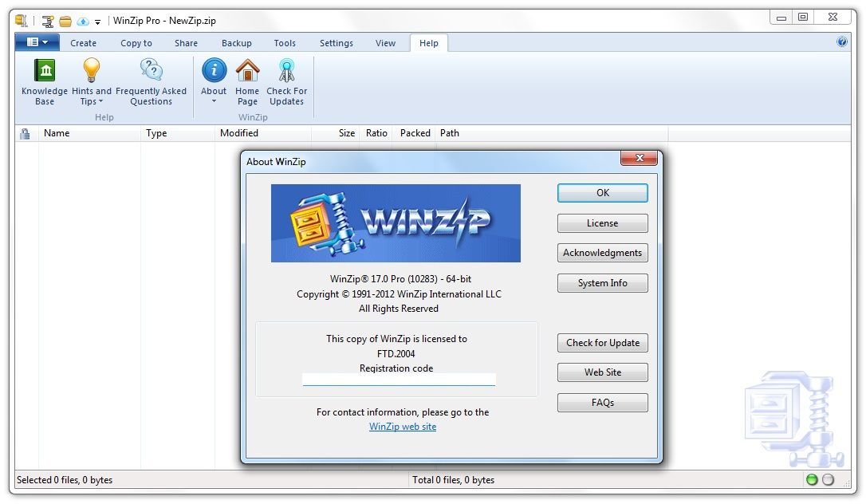866x504 pixels.
Task: Click the Ratio column header
Action: (376, 134)
